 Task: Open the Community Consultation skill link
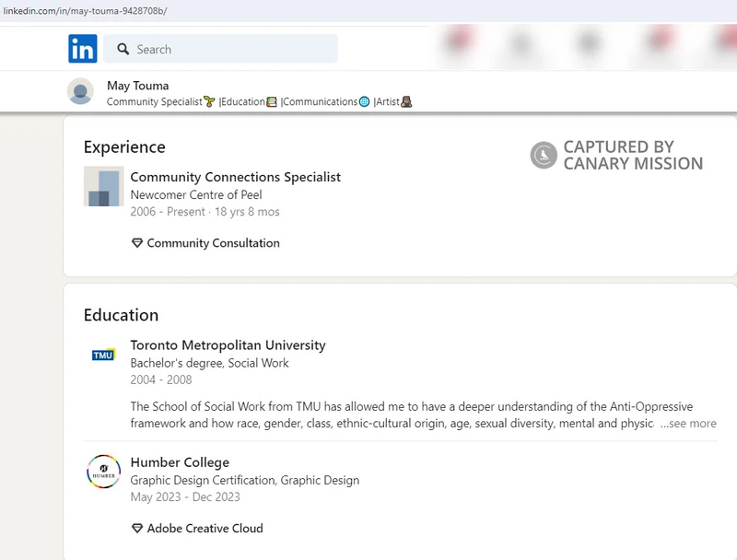point(213,243)
